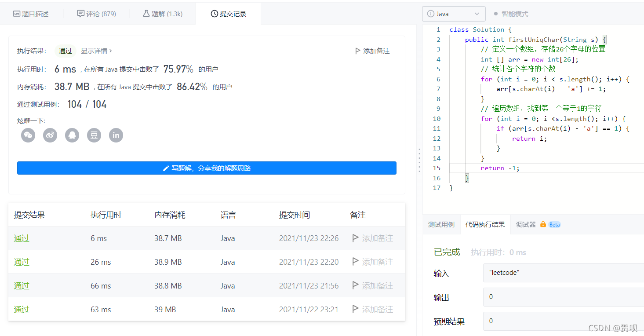Image resolution: width=644 pixels, height=336 pixels.
Task: Click the note flag for the 23:21 submission
Action: click(355, 309)
